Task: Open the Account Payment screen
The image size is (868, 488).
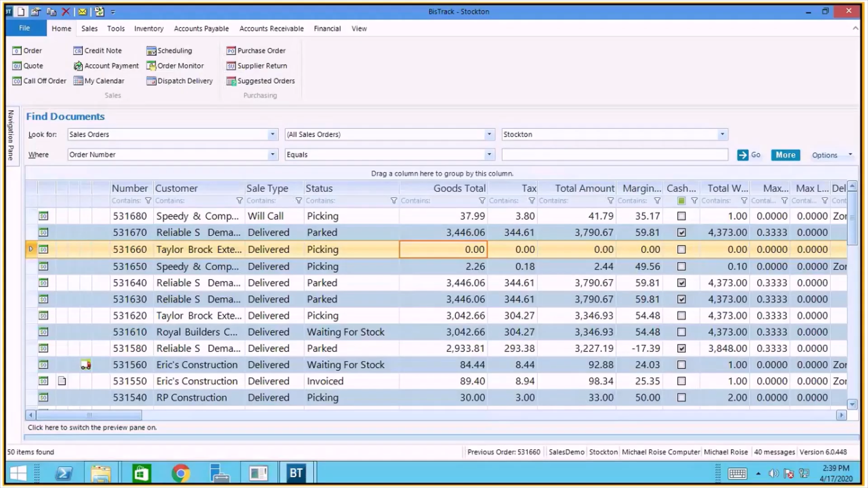Action: 107,66
